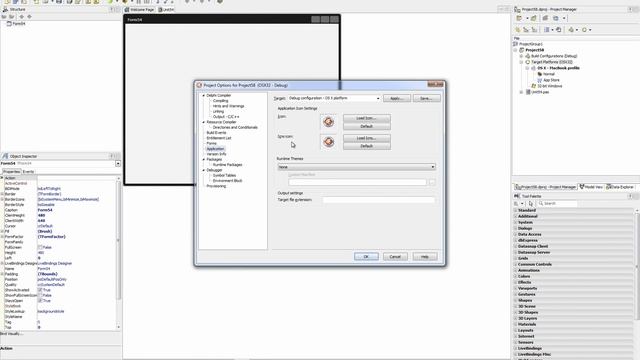The width and height of the screenshot is (640, 360).
Task: Click the up arrow icon in Structure toolbar
Action: [x=22, y=17]
